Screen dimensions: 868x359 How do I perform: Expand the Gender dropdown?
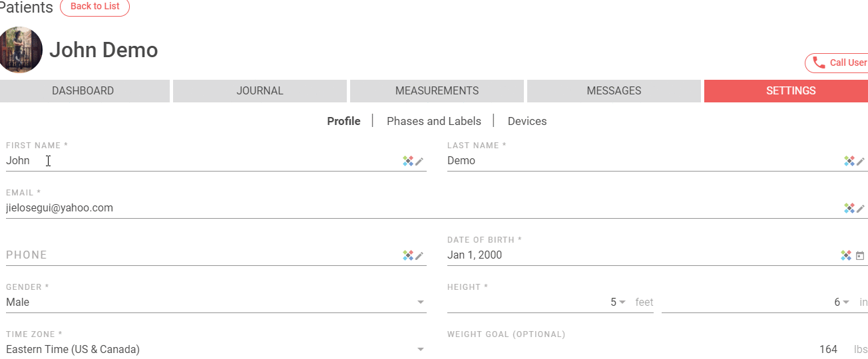click(421, 302)
